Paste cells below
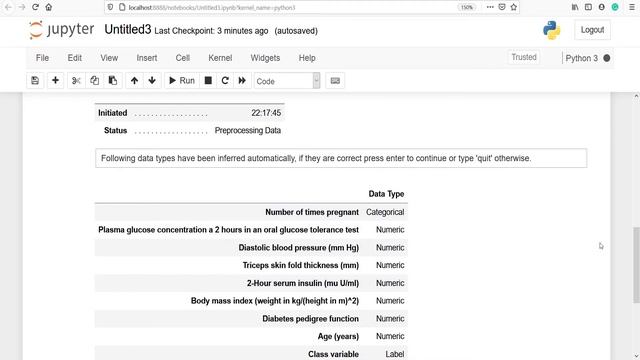640x360 pixels. (x=113, y=81)
